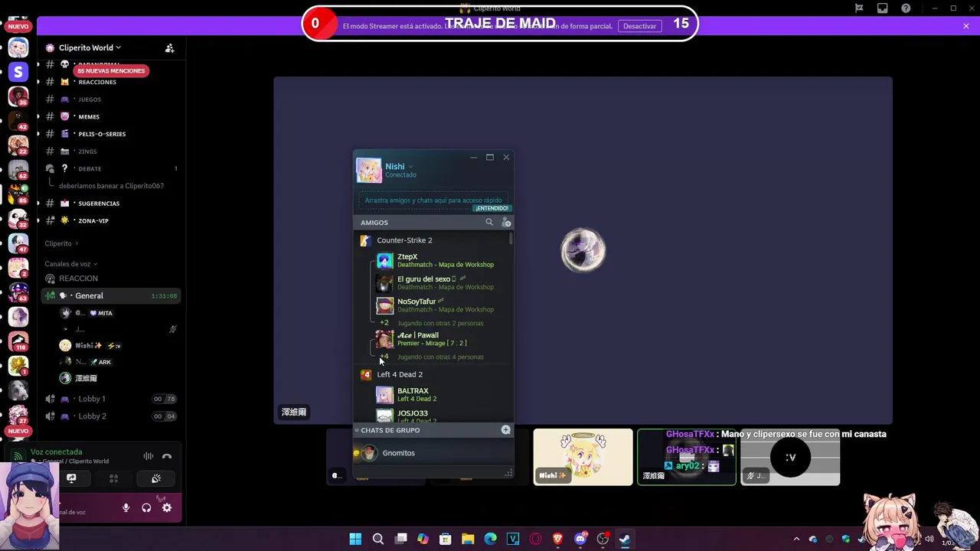Click Desactivar on streamer mode banner
Screen dimensions: 980x551
click(639, 26)
